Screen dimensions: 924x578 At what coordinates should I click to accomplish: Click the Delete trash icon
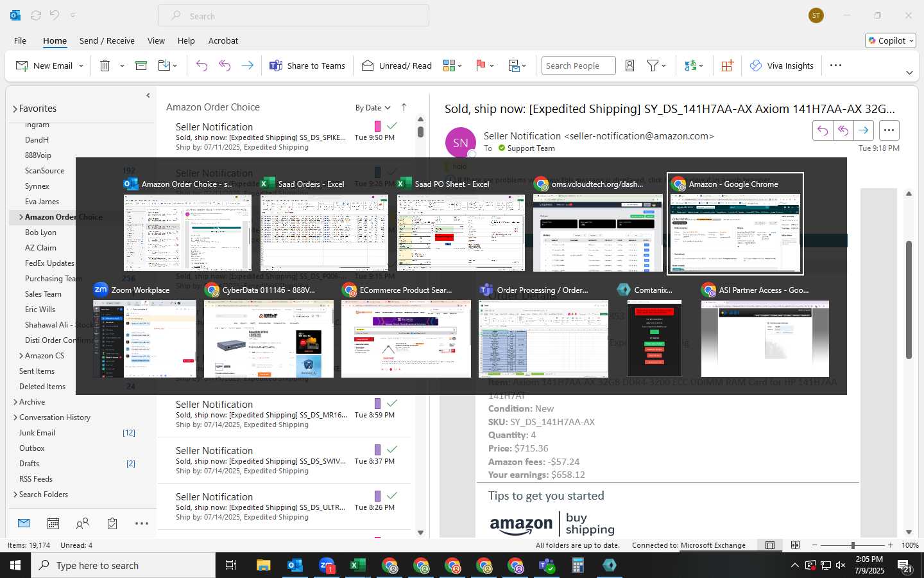tap(105, 66)
